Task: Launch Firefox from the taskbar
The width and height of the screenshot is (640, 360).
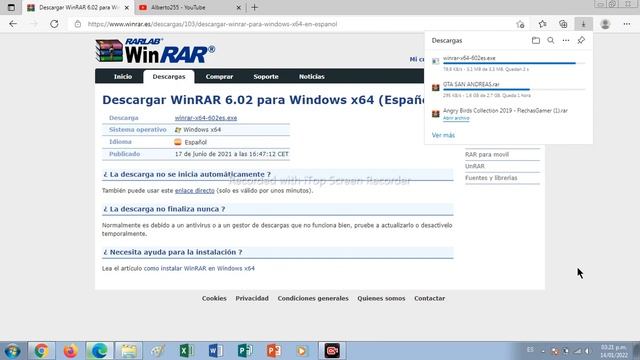Action: tap(70, 351)
